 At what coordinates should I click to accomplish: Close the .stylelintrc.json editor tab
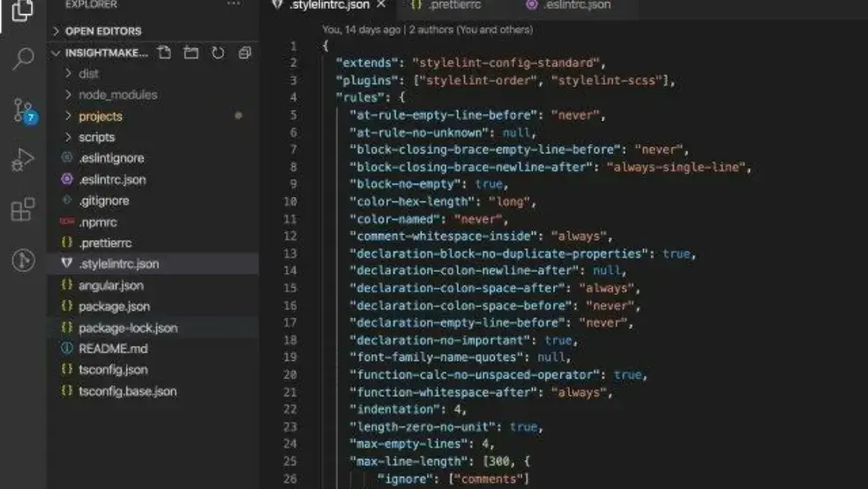pyautogui.click(x=381, y=4)
